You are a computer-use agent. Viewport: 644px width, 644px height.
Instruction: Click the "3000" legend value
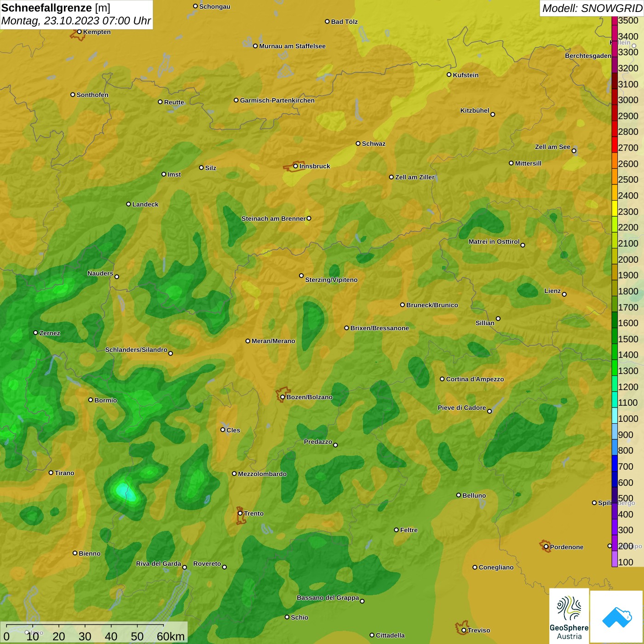coord(628,100)
